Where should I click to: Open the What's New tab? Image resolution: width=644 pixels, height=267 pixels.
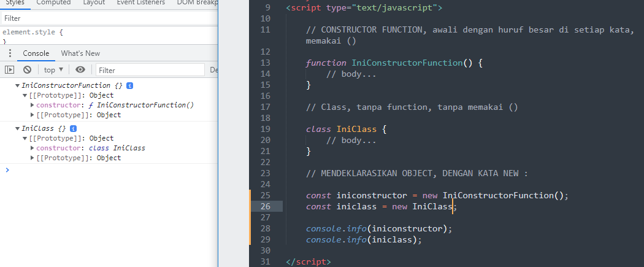(80, 53)
